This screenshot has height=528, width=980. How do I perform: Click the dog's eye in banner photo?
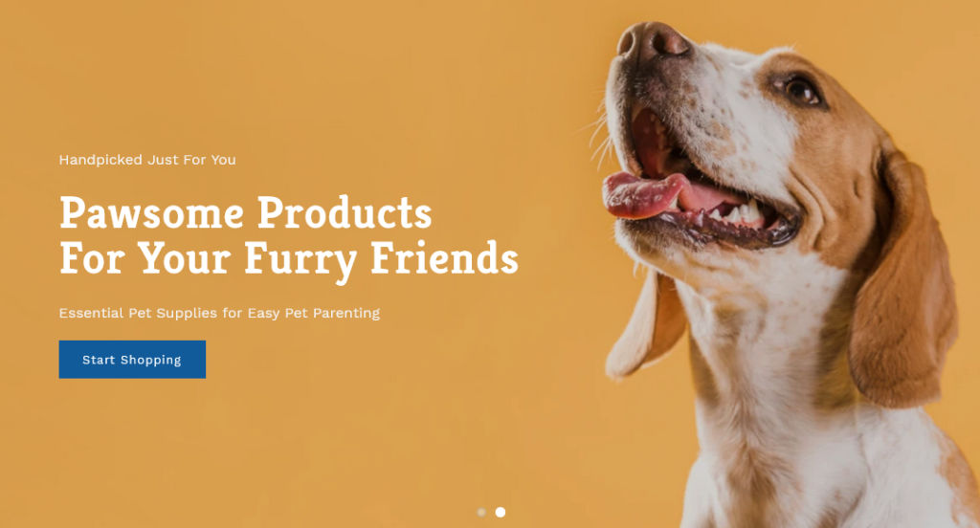800,91
